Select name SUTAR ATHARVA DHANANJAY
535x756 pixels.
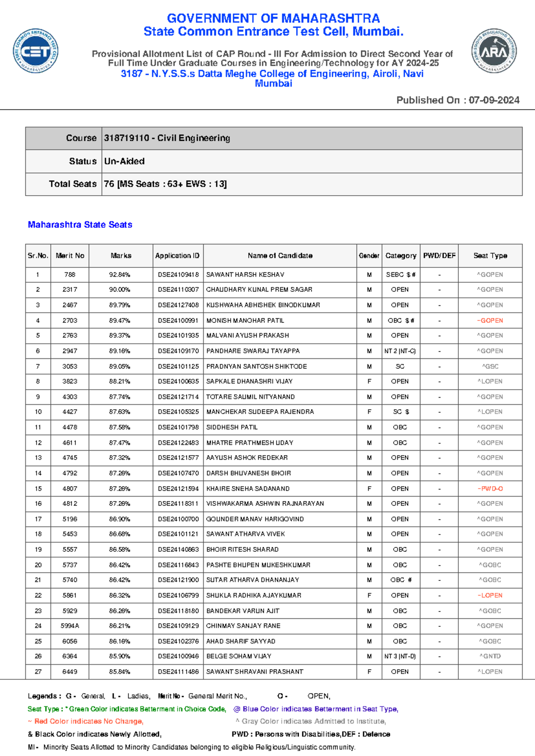(252, 580)
